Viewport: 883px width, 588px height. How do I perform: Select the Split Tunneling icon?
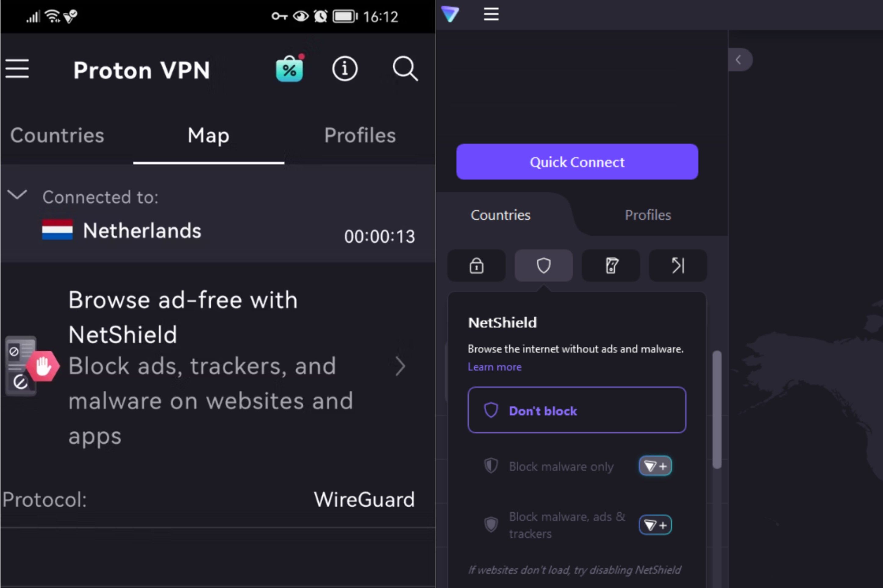click(x=678, y=266)
